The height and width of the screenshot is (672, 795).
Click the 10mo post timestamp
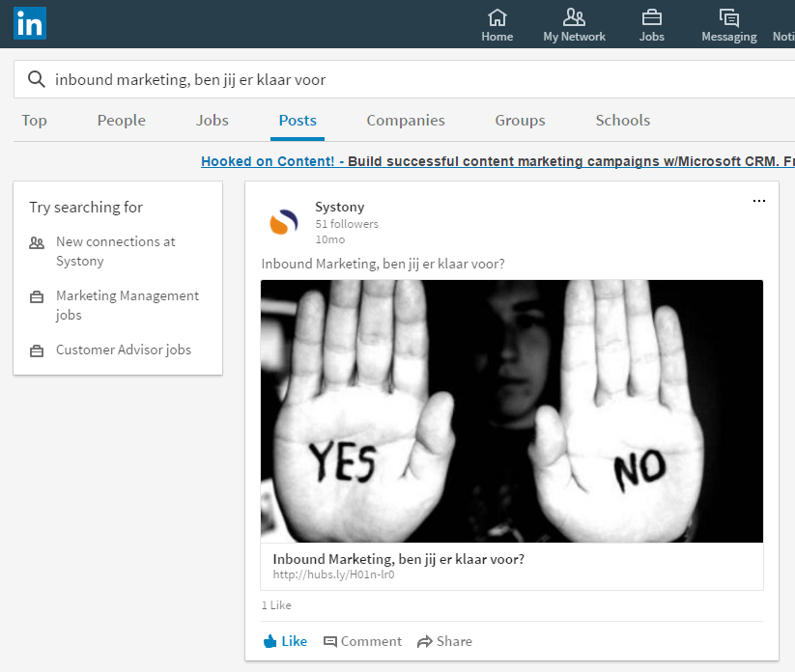[x=330, y=239]
